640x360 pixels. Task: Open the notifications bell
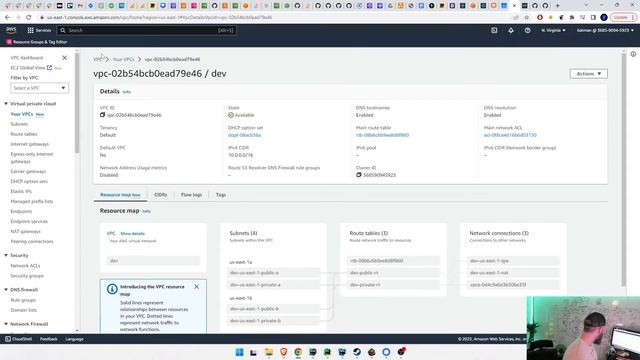(511, 30)
